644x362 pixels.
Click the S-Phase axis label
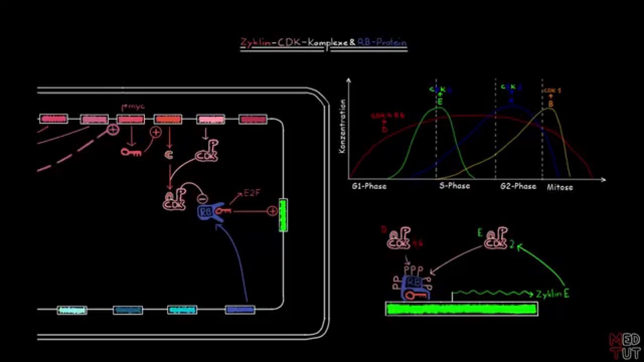tap(454, 186)
